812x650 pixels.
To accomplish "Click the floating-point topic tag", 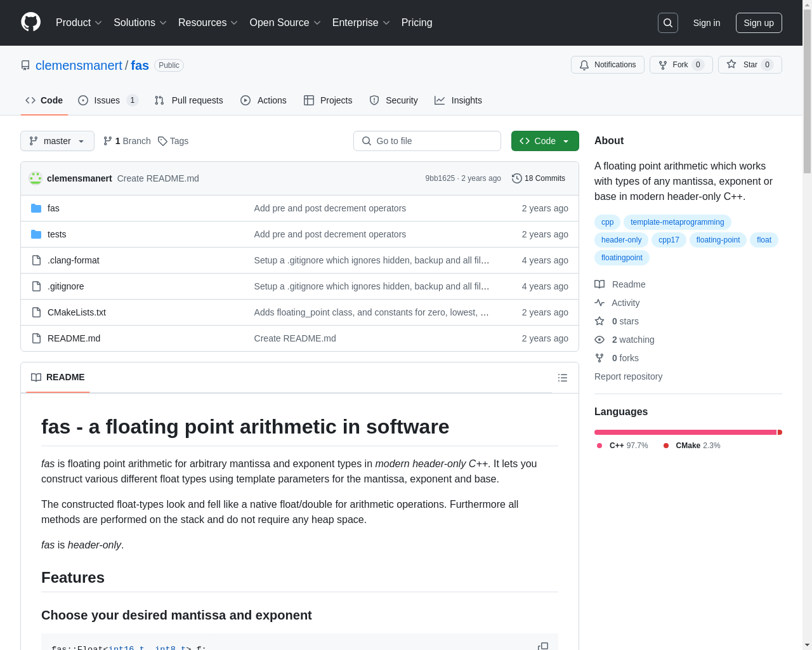I will [718, 240].
